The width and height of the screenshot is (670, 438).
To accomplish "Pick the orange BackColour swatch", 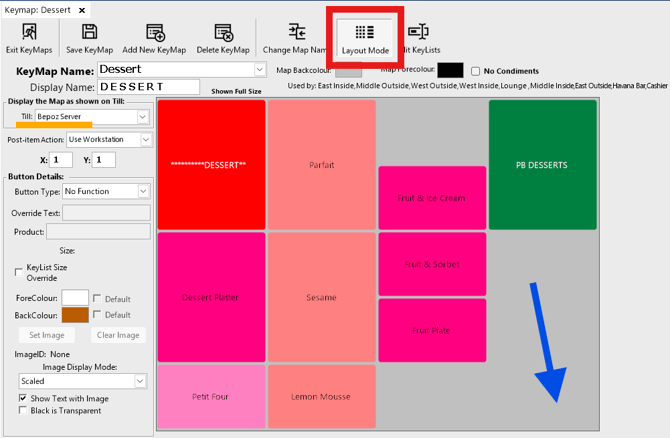I will (75, 314).
